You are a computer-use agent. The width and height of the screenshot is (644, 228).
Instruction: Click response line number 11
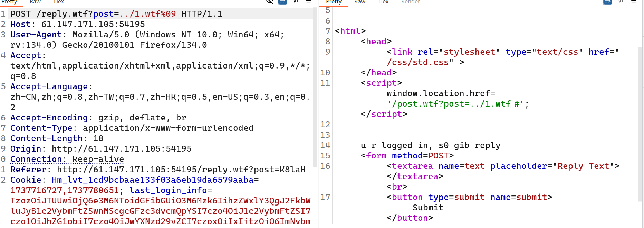(x=325, y=83)
